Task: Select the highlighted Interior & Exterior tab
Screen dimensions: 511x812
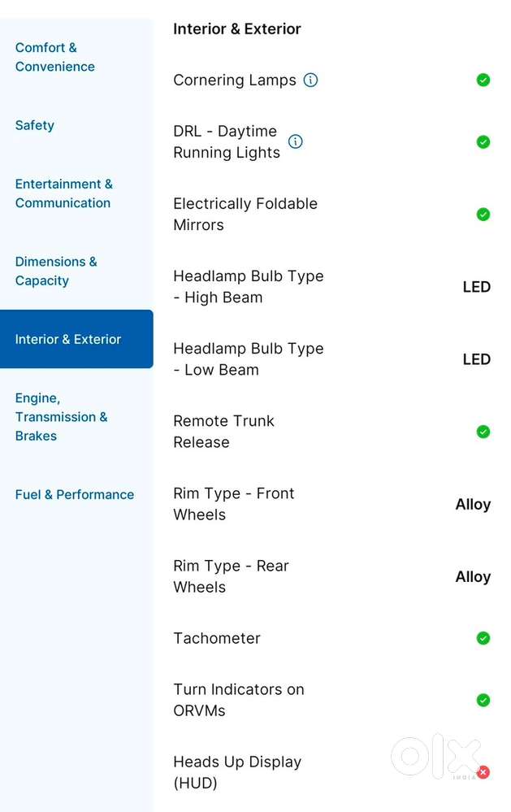Action: click(x=76, y=339)
